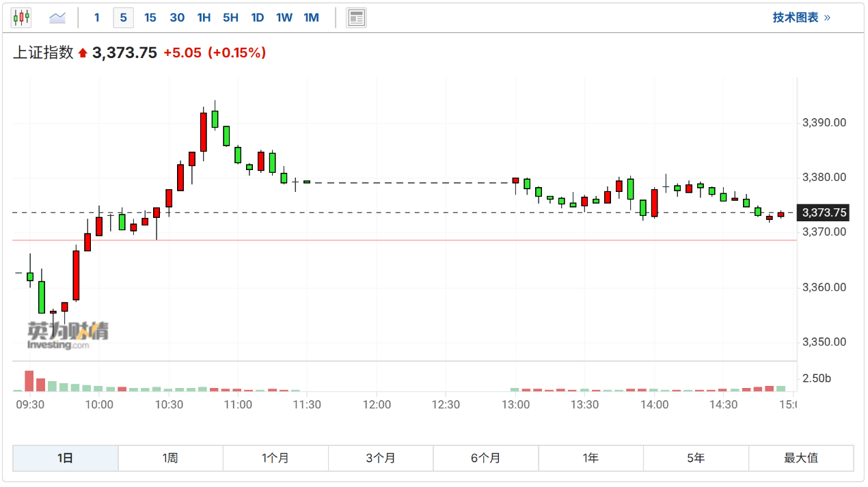Select the 1周 range tab
Screen dimensions: 868x487
click(x=171, y=458)
